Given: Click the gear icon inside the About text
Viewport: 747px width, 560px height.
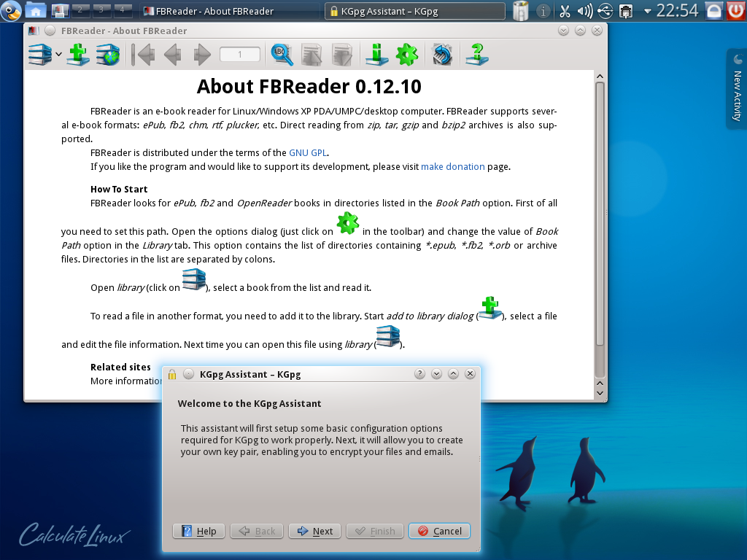Looking at the screenshot, I should click(x=348, y=223).
